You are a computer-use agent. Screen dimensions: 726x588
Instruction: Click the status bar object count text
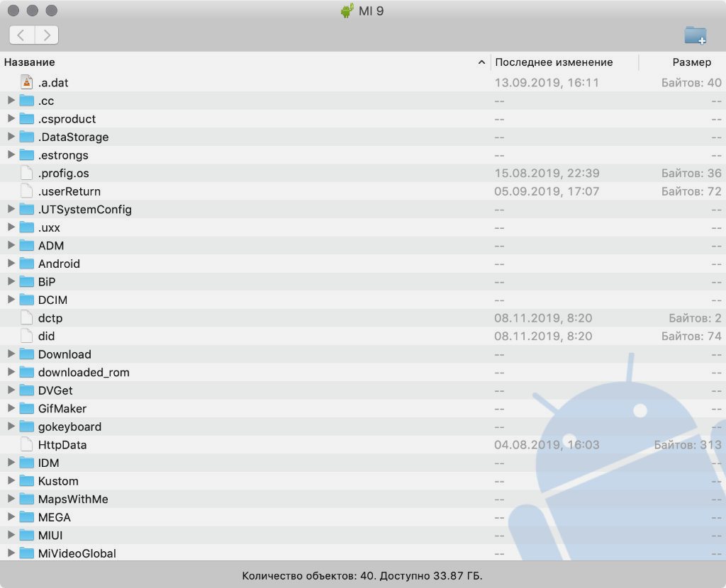pyautogui.click(x=362, y=576)
